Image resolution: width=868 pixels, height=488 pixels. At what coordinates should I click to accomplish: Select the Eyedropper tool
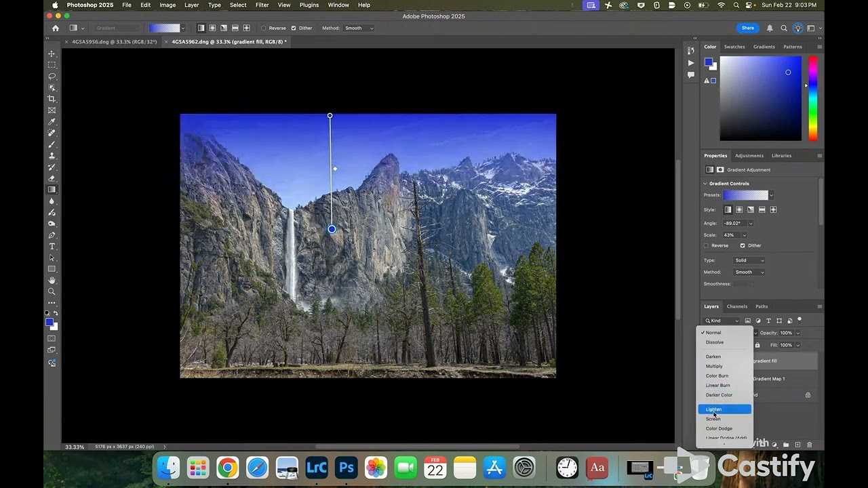[52, 122]
